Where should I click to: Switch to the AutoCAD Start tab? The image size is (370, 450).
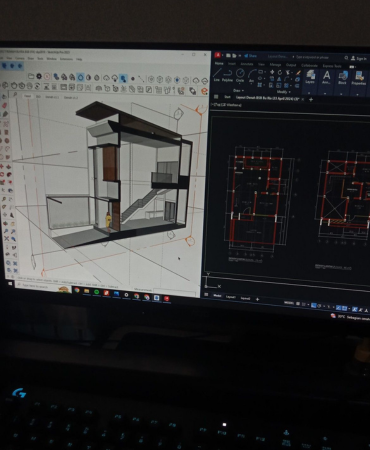click(227, 97)
